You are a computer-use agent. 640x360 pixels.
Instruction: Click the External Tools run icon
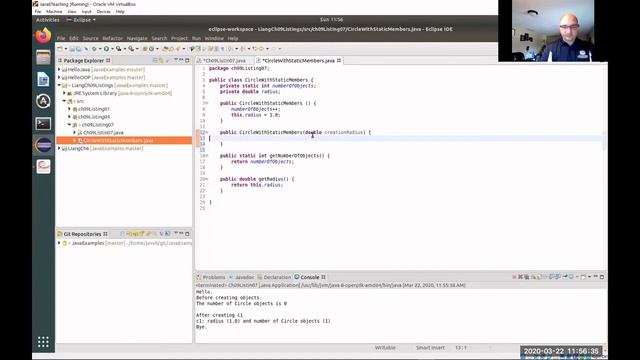coord(131,49)
